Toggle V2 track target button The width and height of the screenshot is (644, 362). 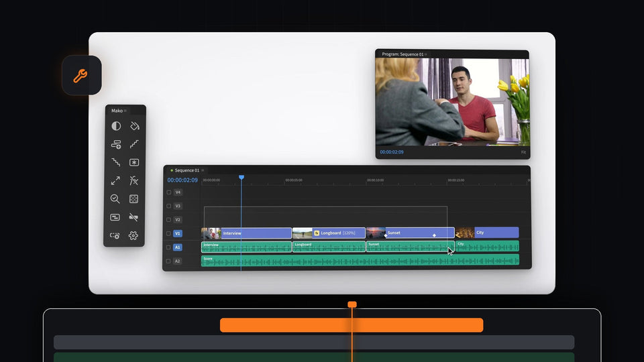pyautogui.click(x=178, y=220)
